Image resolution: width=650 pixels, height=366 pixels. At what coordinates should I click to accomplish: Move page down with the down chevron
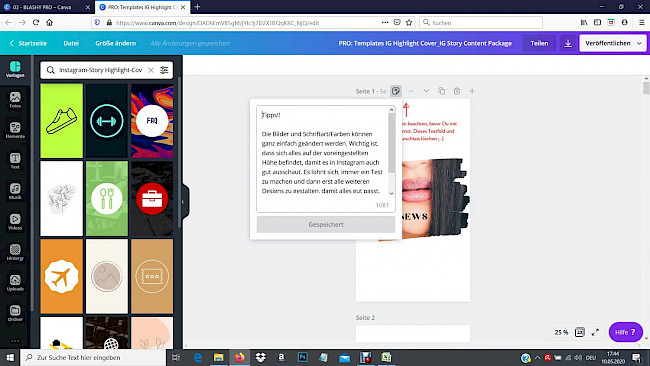(x=426, y=91)
